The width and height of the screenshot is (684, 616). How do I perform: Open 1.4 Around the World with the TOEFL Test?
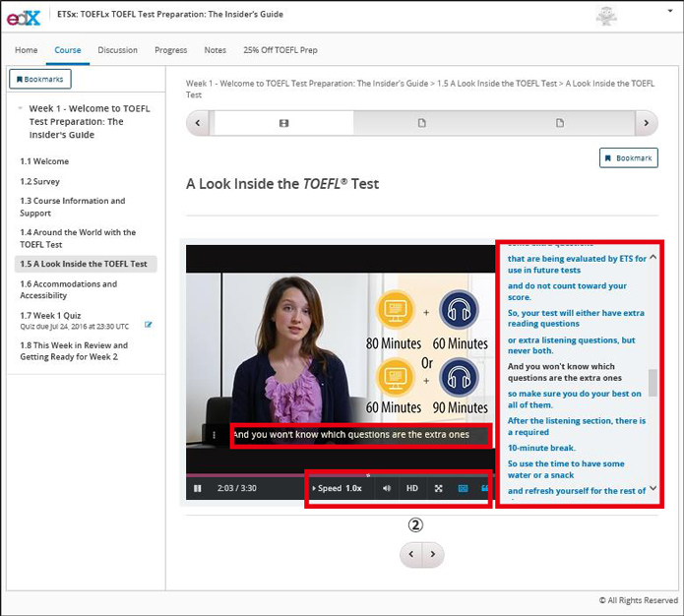[x=78, y=238]
